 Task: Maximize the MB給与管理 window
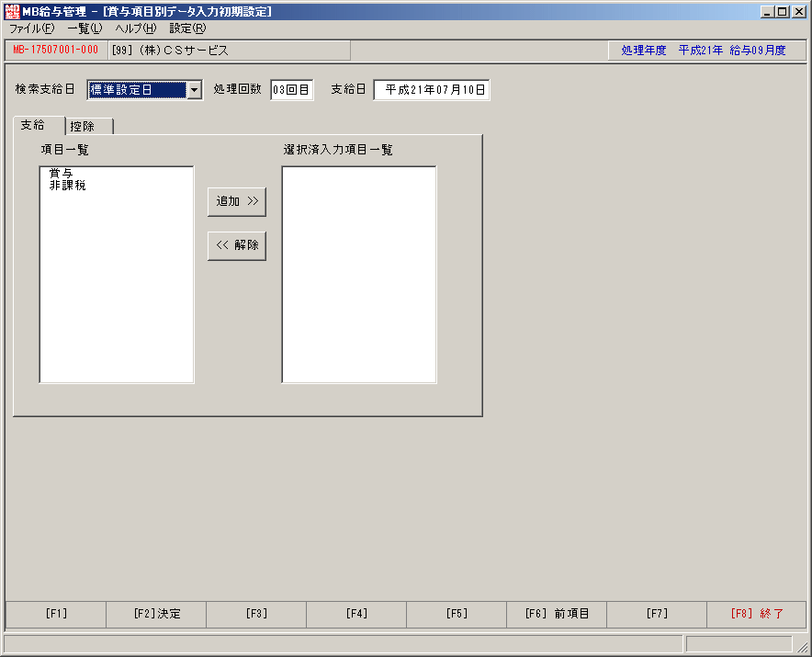pos(783,11)
